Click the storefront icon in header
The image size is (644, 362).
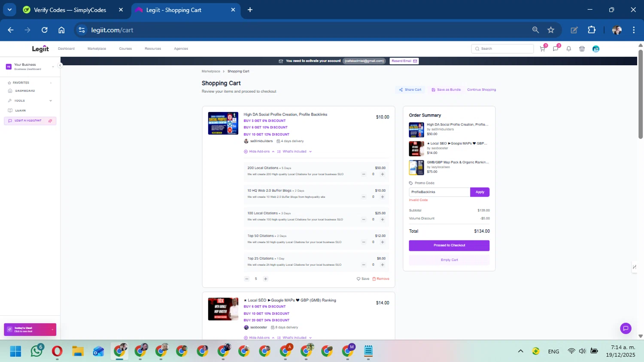tap(582, 49)
